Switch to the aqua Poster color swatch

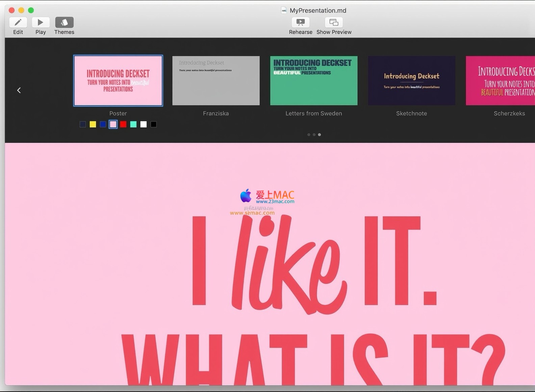pyautogui.click(x=133, y=124)
